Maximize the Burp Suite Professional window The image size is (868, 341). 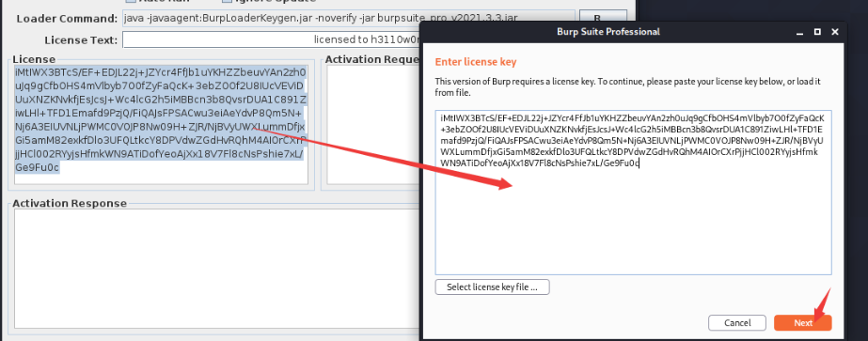(817, 32)
